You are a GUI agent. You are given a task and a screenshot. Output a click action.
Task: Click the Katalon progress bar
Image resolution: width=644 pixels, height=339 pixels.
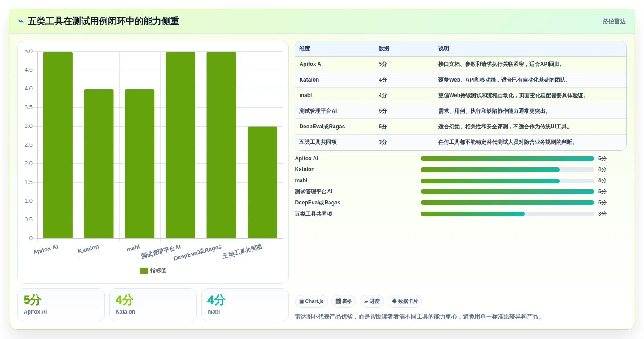pos(508,170)
